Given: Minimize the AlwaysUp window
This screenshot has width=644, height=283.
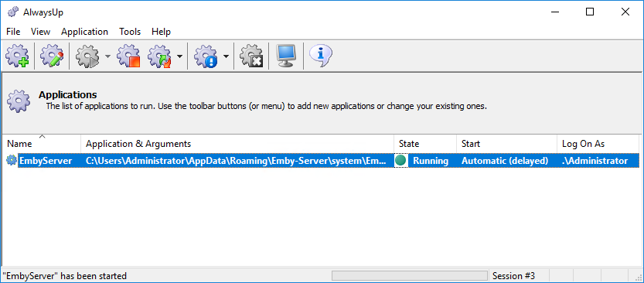Looking at the screenshot, I should coord(554,12).
